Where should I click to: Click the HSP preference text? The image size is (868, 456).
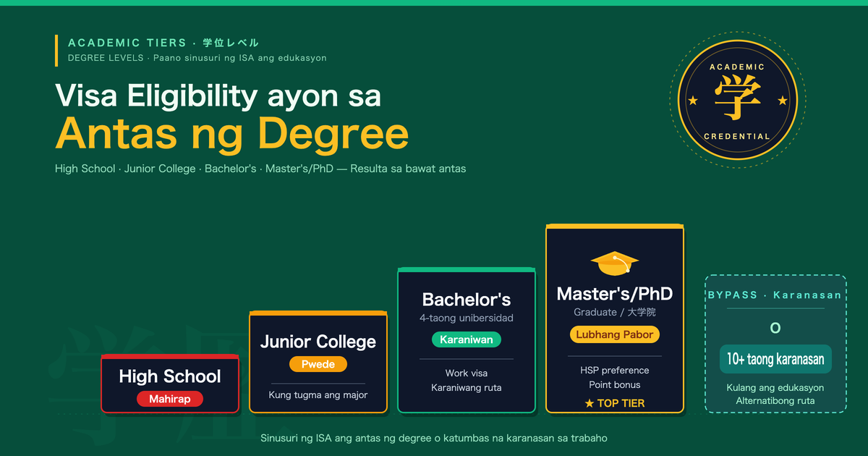click(615, 370)
